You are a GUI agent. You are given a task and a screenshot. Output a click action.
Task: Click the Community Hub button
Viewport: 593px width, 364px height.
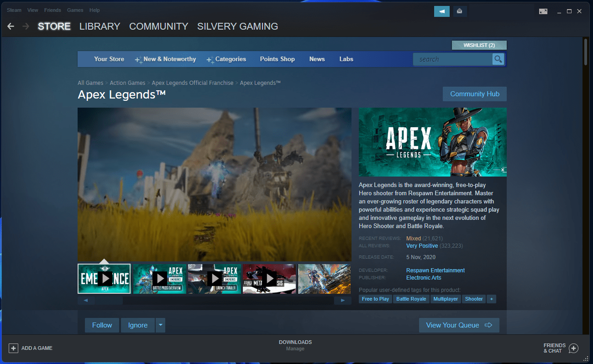[475, 94]
